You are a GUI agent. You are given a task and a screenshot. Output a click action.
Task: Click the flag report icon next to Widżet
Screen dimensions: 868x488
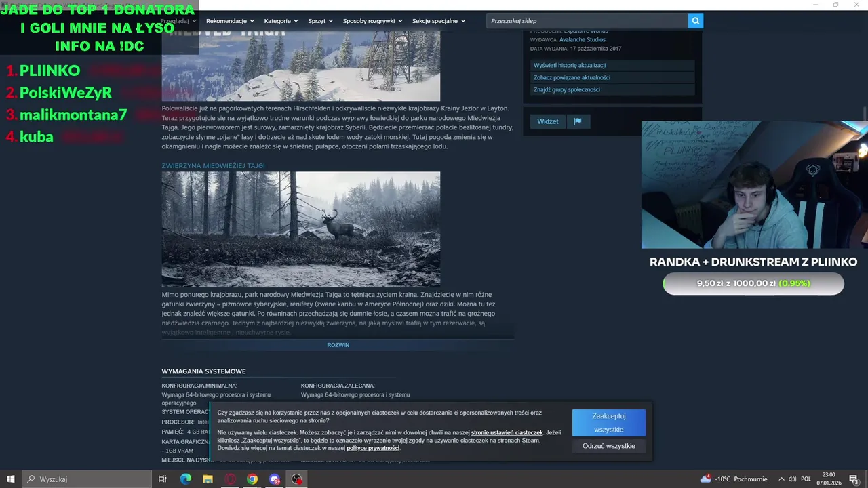(578, 121)
